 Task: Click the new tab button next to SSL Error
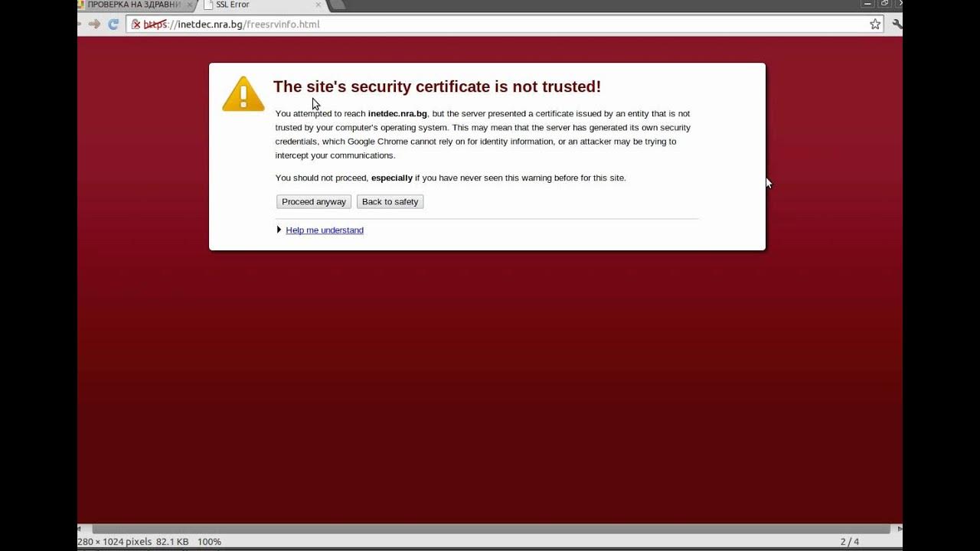(x=337, y=5)
